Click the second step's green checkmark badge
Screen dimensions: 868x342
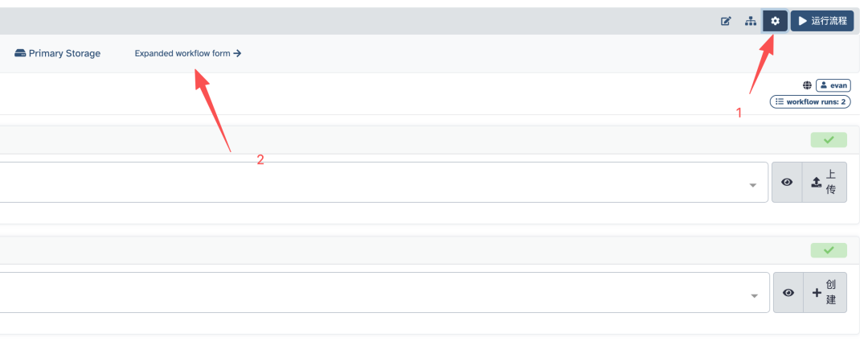(x=829, y=250)
